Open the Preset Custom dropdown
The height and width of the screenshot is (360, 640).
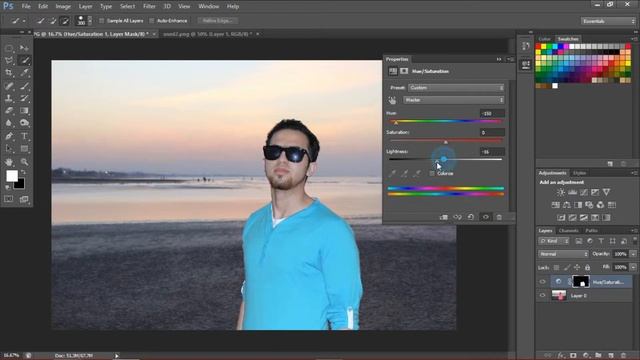click(x=456, y=88)
